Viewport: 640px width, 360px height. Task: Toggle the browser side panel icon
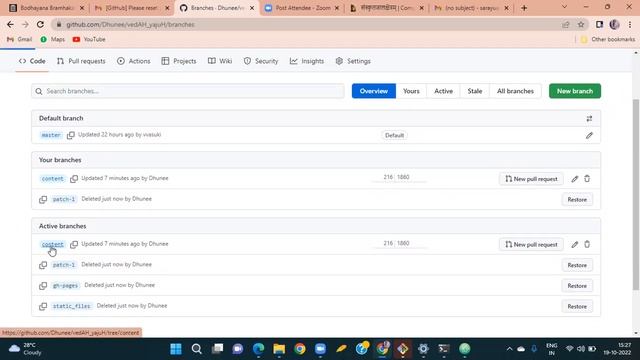point(599,25)
